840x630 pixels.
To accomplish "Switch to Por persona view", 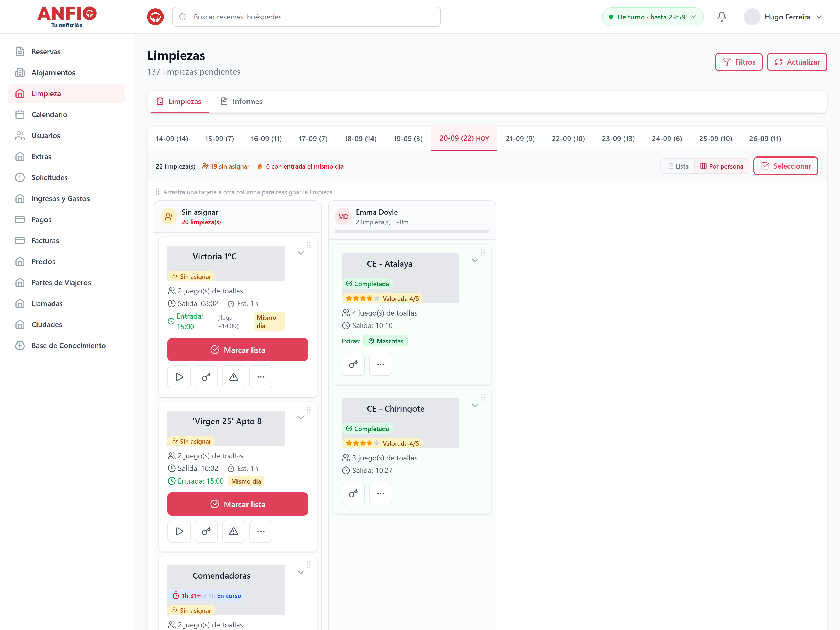I will 722,166.
